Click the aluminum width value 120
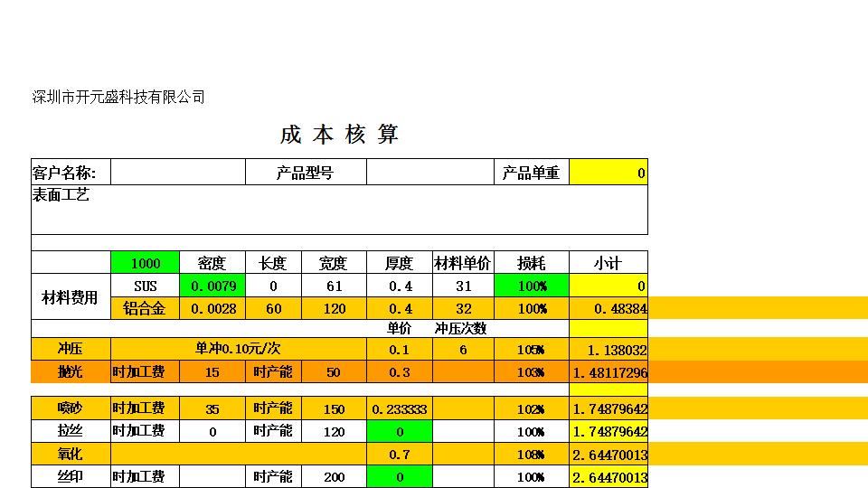 coord(334,308)
